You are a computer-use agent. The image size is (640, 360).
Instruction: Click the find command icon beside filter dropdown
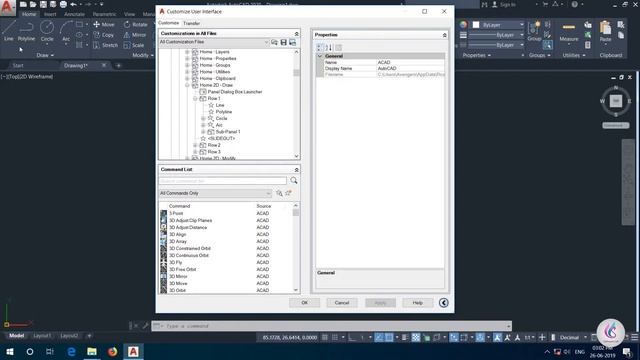pyautogui.click(x=279, y=193)
